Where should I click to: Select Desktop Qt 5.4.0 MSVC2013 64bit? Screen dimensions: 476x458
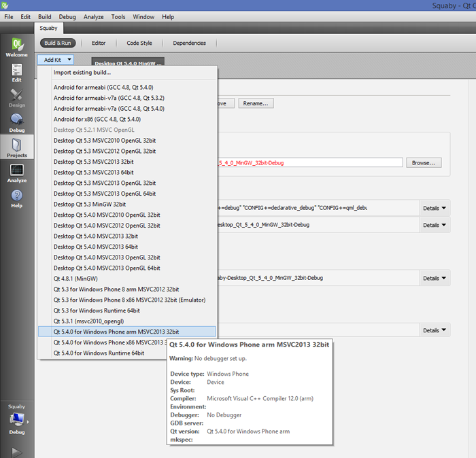(x=128, y=247)
